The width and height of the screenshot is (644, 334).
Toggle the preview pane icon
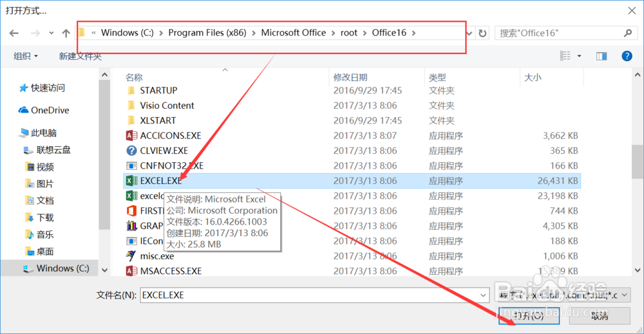pyautogui.click(x=601, y=56)
